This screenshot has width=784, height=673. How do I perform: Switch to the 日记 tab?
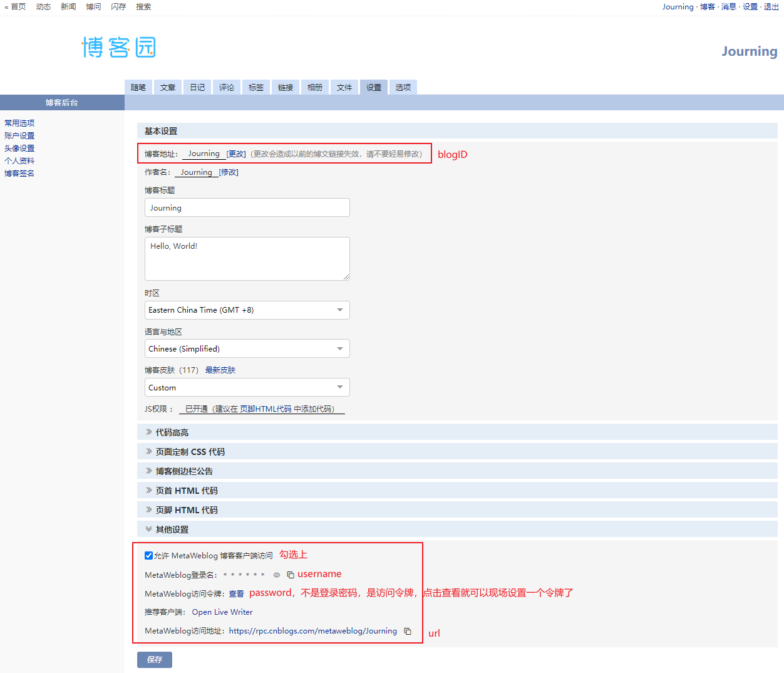(x=197, y=88)
